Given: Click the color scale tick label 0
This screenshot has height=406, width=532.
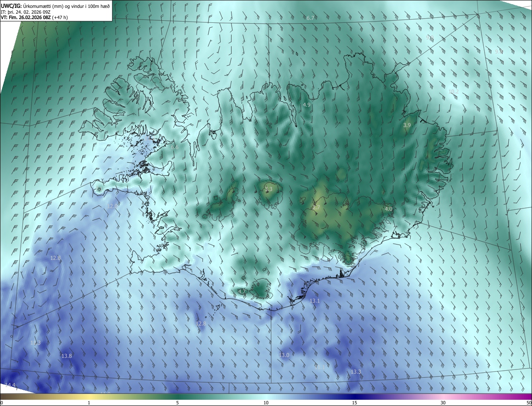Looking at the screenshot, I should coord(2,403).
